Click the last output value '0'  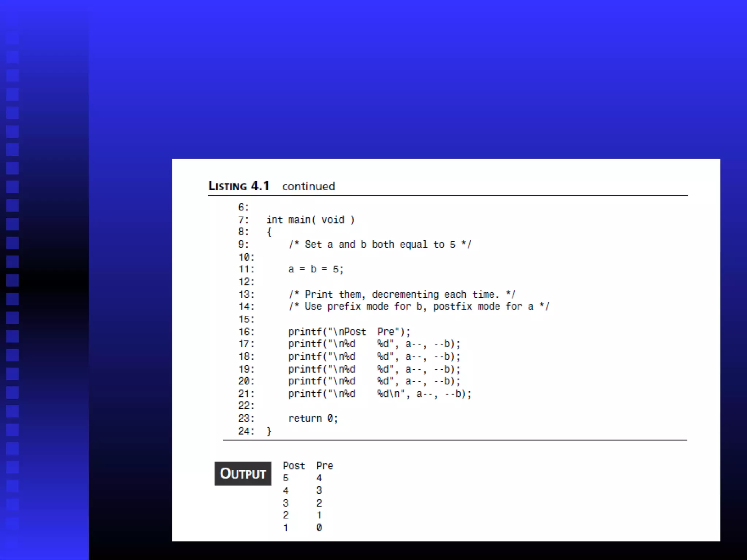[319, 528]
